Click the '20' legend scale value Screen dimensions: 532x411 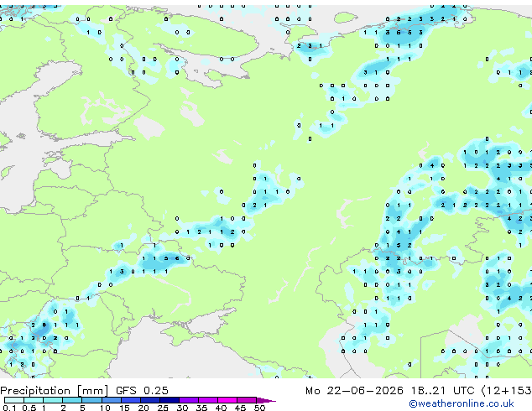(x=143, y=408)
